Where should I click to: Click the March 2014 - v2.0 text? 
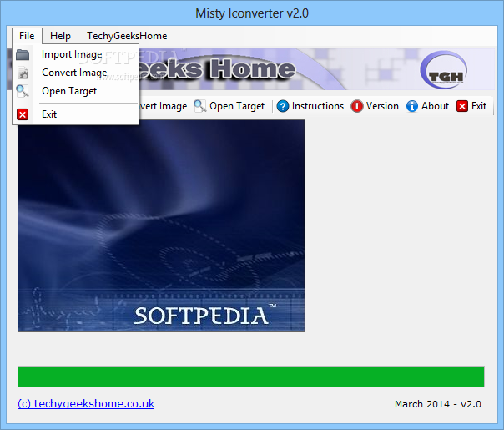coord(438,404)
